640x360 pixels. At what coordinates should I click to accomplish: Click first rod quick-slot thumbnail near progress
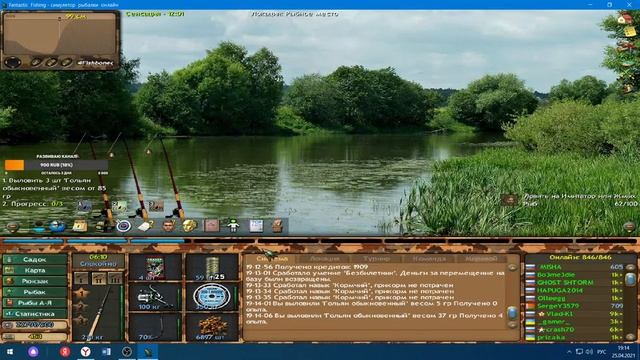coord(84,206)
